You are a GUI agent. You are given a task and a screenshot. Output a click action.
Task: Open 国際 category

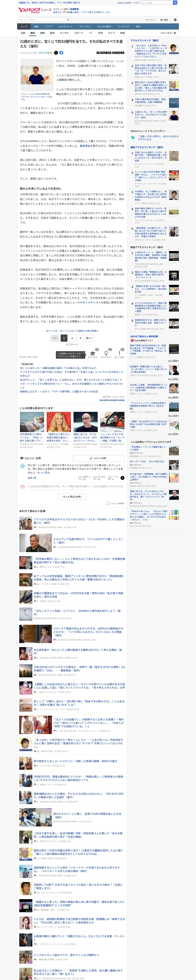[x=42, y=33]
